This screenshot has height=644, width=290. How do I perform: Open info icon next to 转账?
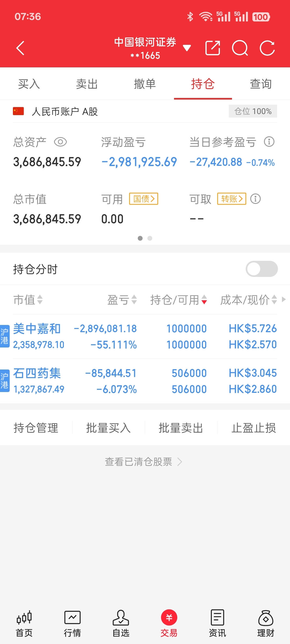255,199
